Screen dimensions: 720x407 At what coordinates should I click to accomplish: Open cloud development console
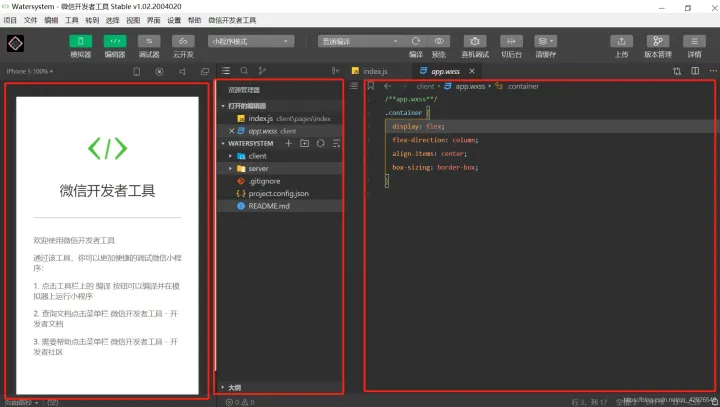pos(183,41)
